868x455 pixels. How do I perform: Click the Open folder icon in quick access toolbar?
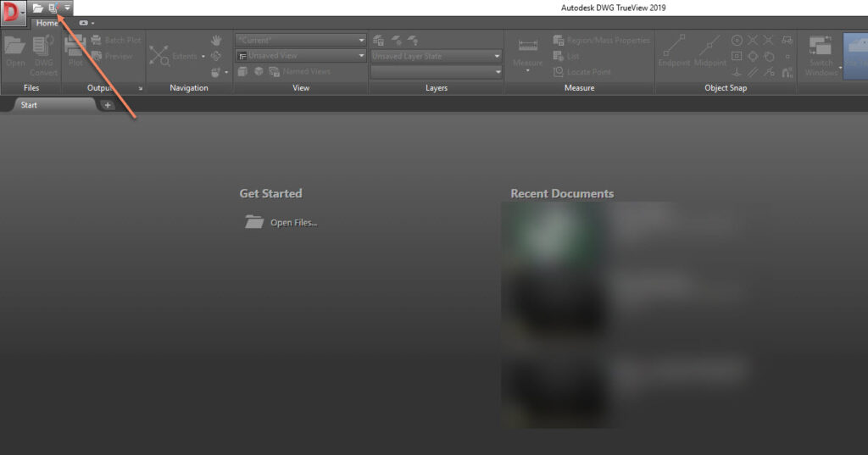click(x=38, y=8)
